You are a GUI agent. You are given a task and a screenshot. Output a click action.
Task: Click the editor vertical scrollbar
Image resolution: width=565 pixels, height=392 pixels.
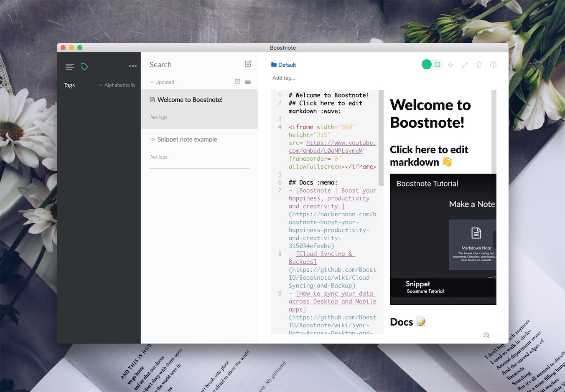pyautogui.click(x=381, y=138)
